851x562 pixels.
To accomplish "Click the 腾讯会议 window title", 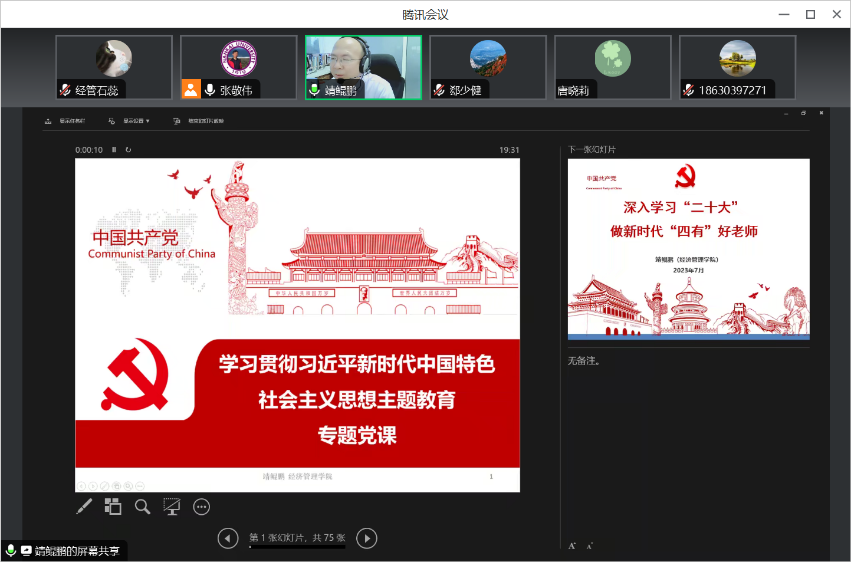I will tap(426, 15).
